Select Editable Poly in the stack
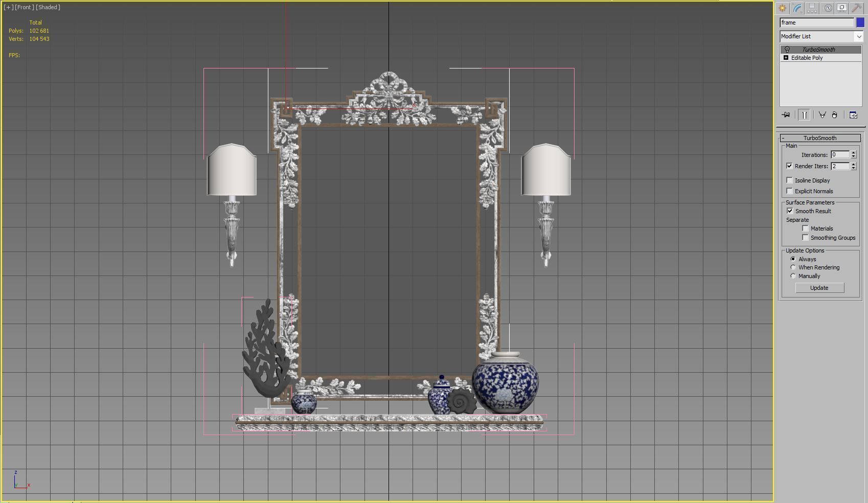Image resolution: width=868 pixels, height=503 pixels. point(807,58)
